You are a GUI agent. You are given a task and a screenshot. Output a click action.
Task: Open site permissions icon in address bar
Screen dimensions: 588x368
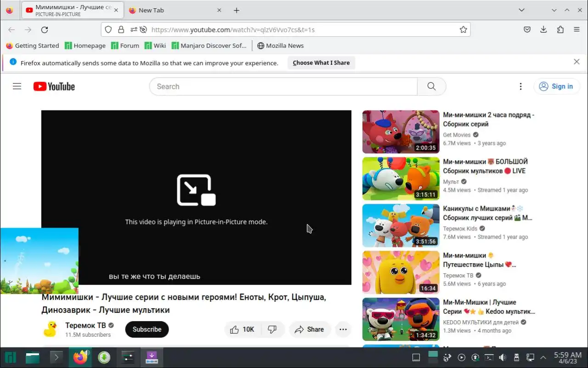(x=134, y=29)
